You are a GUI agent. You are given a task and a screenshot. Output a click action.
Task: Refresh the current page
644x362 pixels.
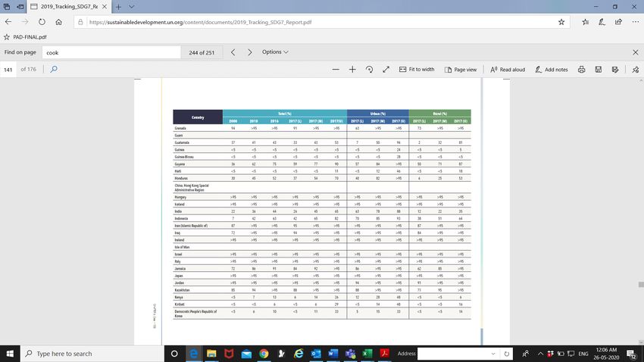click(42, 22)
